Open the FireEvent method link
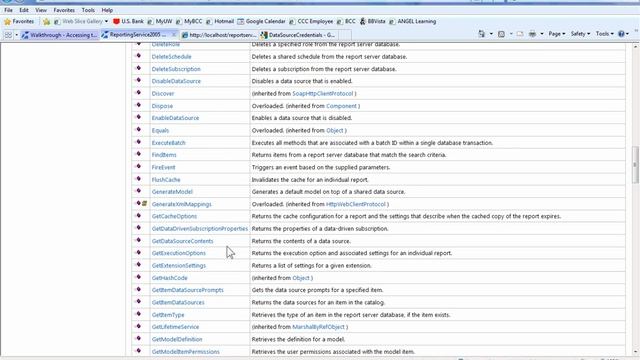640x360 pixels. 163,167
